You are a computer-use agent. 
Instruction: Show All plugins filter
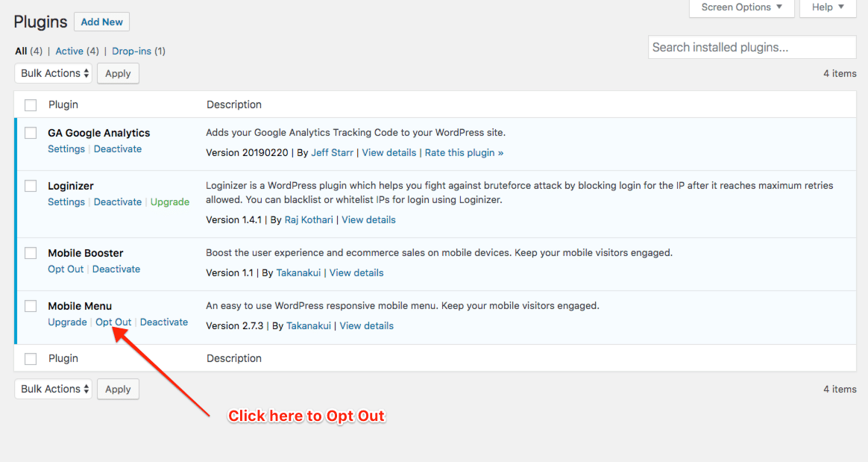click(21, 51)
